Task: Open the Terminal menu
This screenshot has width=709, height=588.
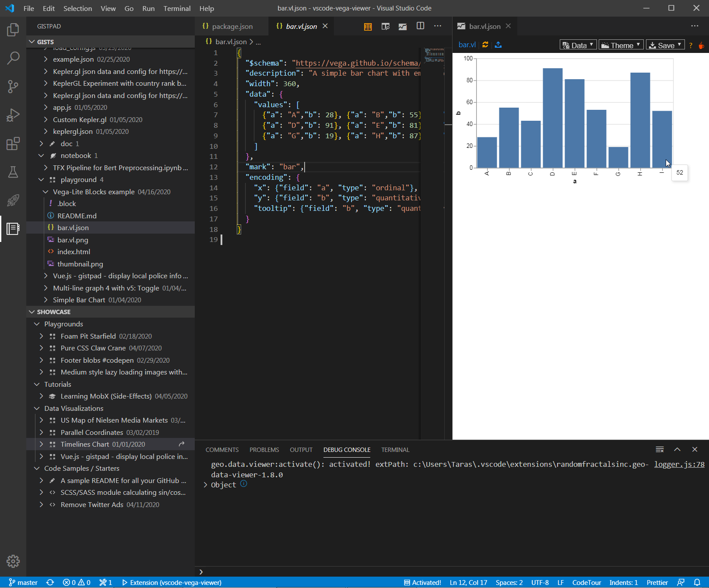Action: click(177, 8)
